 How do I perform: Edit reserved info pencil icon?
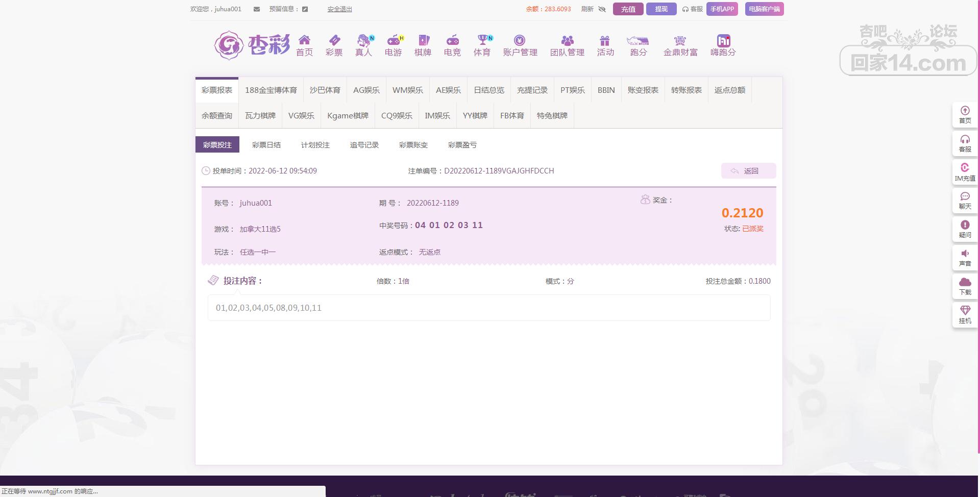point(305,9)
